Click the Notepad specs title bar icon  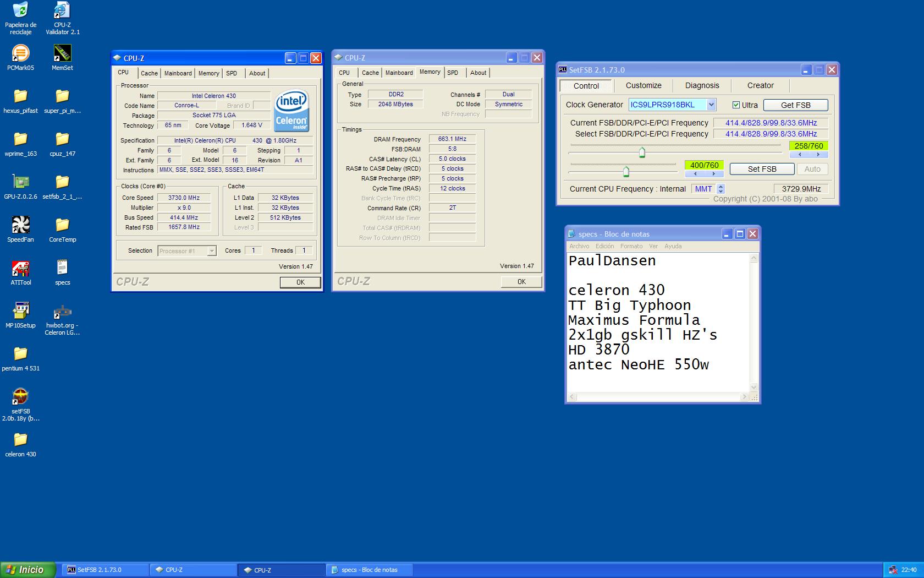(572, 234)
